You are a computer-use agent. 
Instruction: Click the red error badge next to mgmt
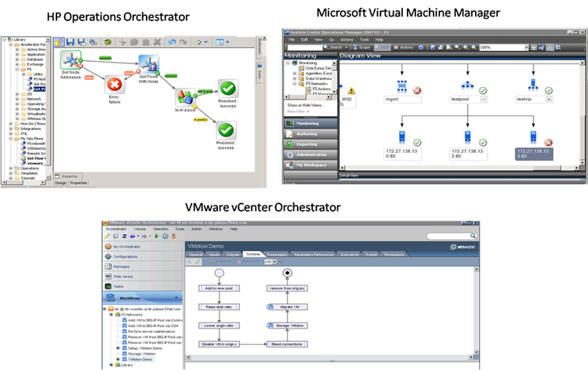[x=417, y=90]
